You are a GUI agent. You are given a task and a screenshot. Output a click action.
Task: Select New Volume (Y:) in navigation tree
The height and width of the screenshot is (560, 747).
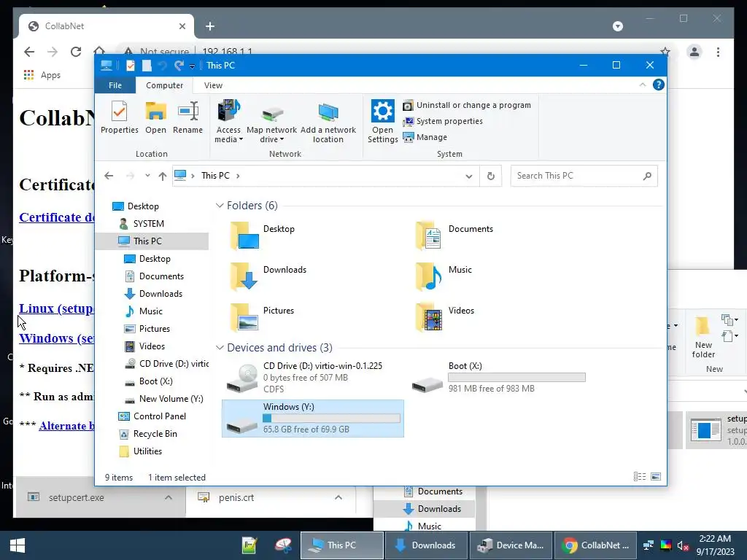click(x=171, y=399)
